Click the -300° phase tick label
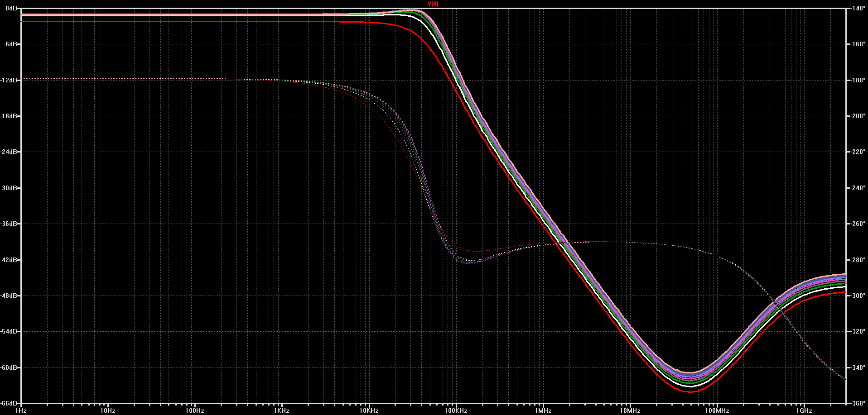 (858, 296)
